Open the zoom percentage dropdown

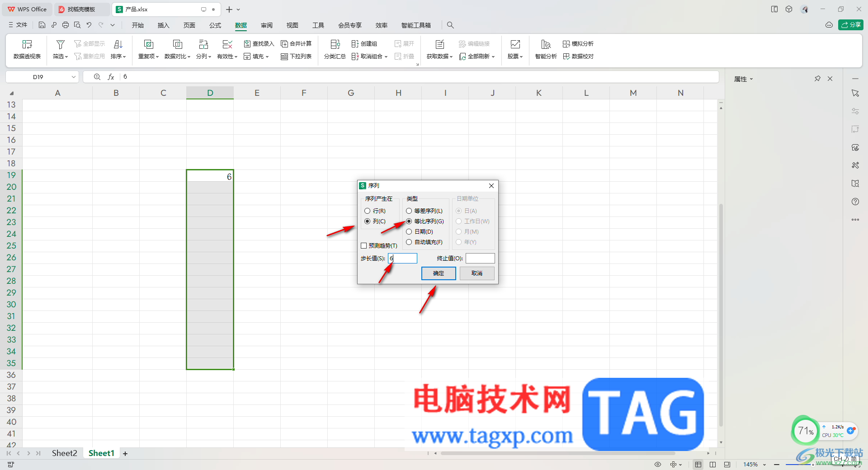764,465
